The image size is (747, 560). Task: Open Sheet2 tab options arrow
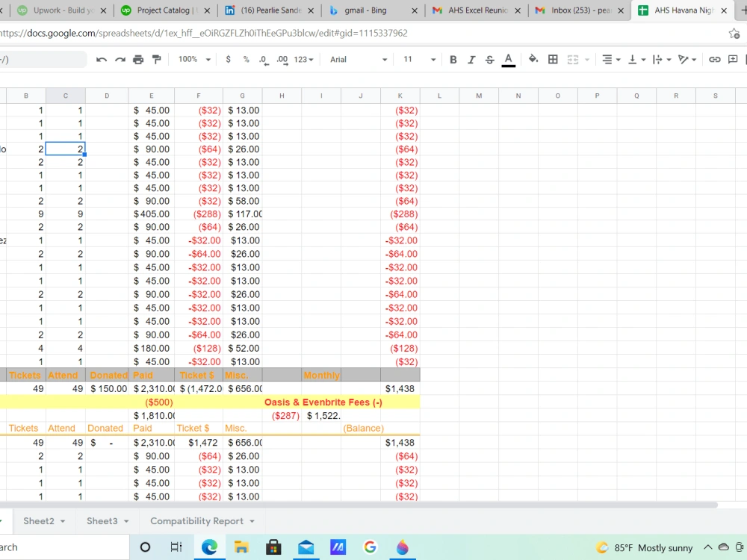point(63,521)
